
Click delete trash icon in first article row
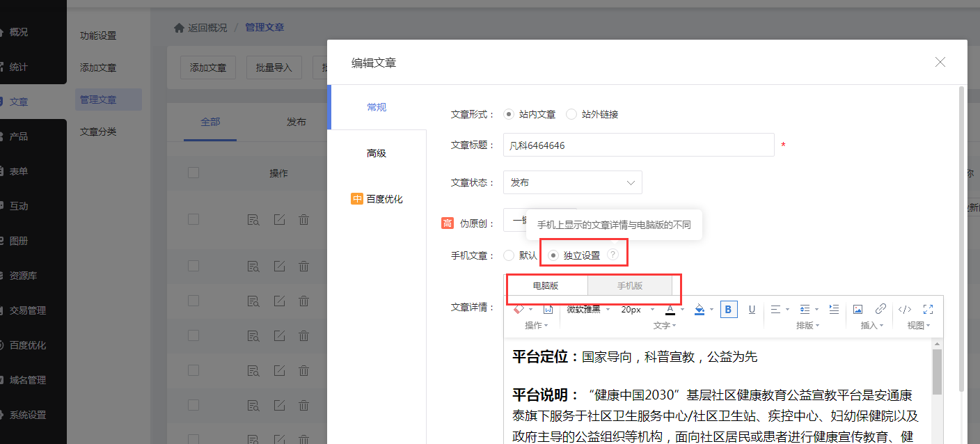coord(303,220)
